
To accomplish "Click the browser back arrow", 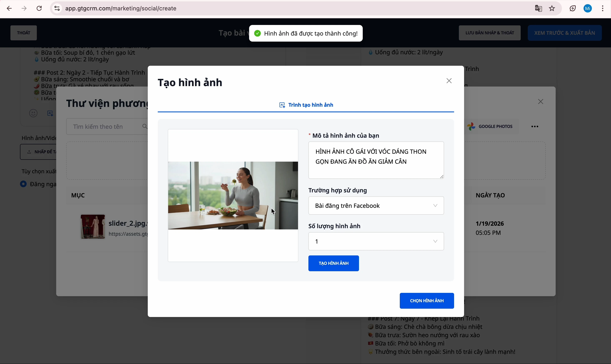I will (9, 9).
